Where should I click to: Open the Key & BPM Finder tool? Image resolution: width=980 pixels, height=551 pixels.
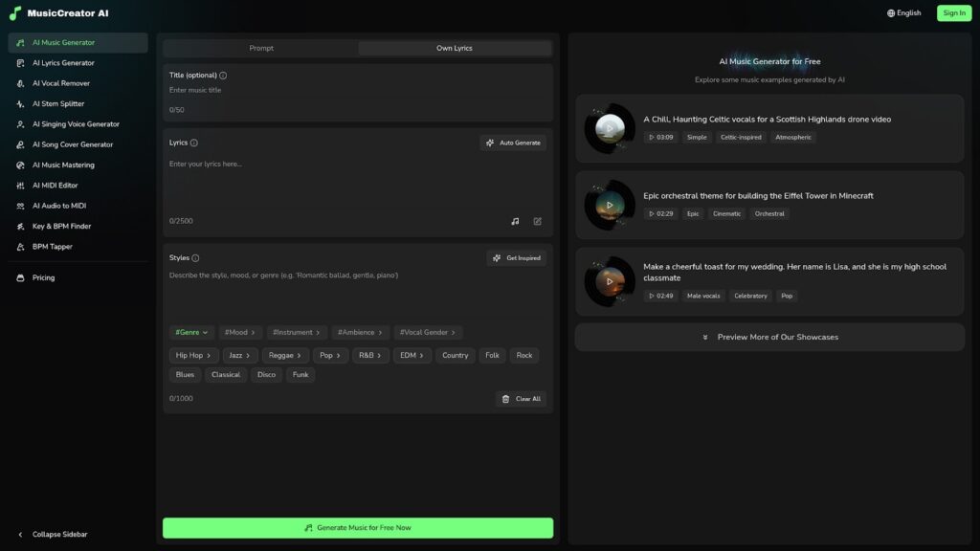59,227
